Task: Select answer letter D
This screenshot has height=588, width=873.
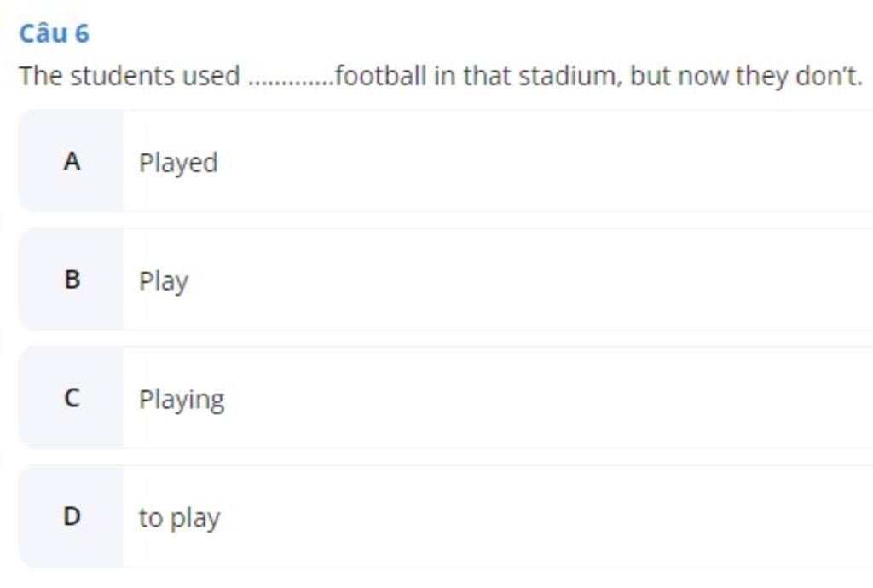Action: pyautogui.click(x=72, y=516)
